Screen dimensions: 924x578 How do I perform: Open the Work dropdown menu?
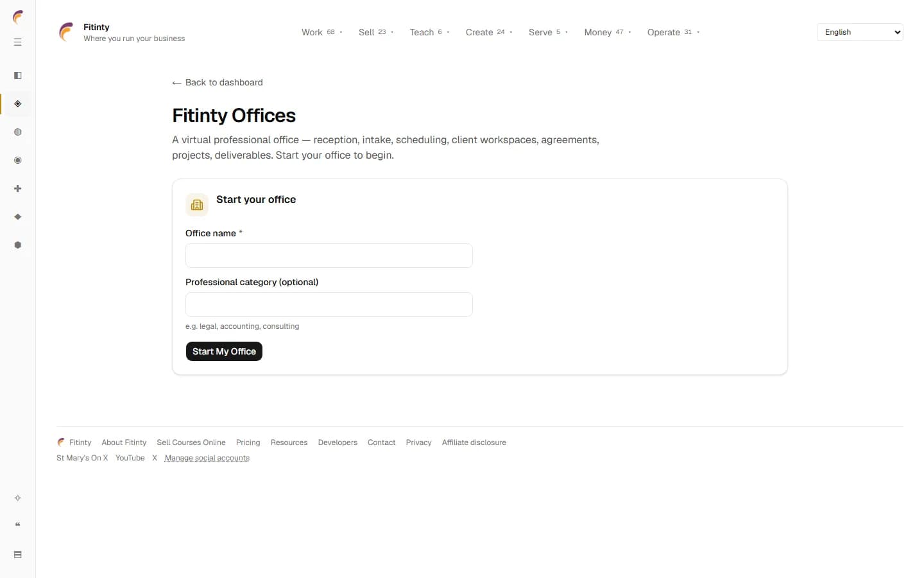pyautogui.click(x=322, y=32)
